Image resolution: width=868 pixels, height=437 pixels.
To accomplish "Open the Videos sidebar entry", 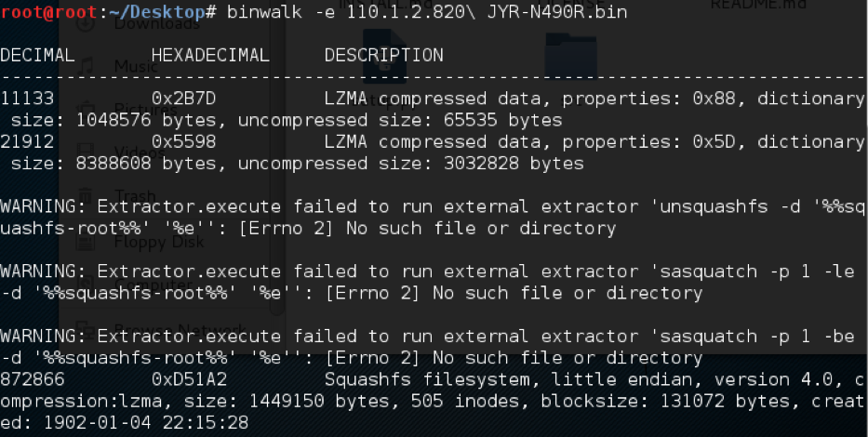I will click(134, 152).
